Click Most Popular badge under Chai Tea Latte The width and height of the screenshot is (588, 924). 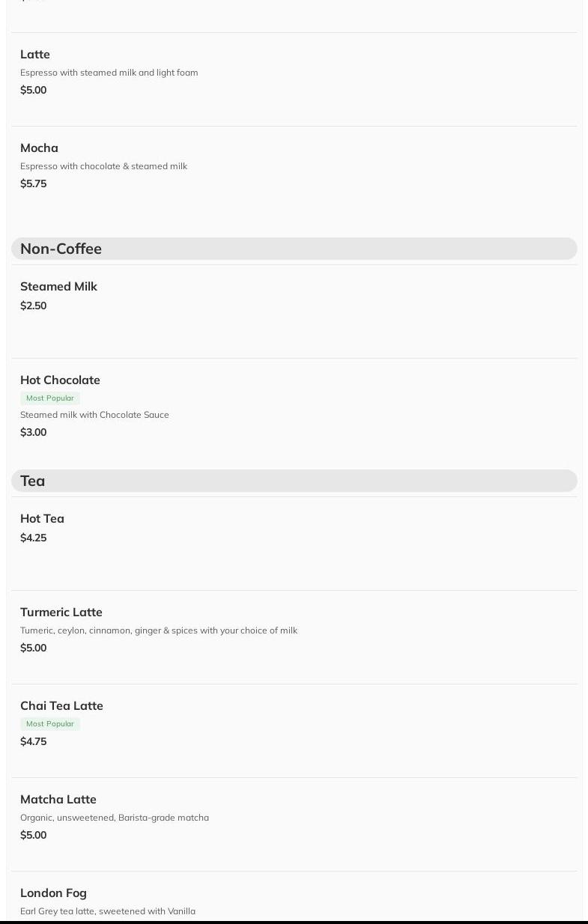50,724
